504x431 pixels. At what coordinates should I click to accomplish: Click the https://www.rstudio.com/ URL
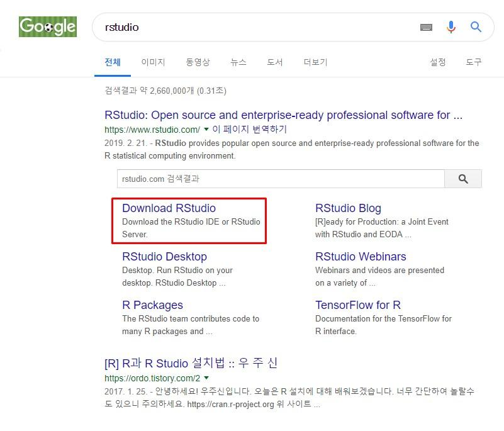pos(152,130)
